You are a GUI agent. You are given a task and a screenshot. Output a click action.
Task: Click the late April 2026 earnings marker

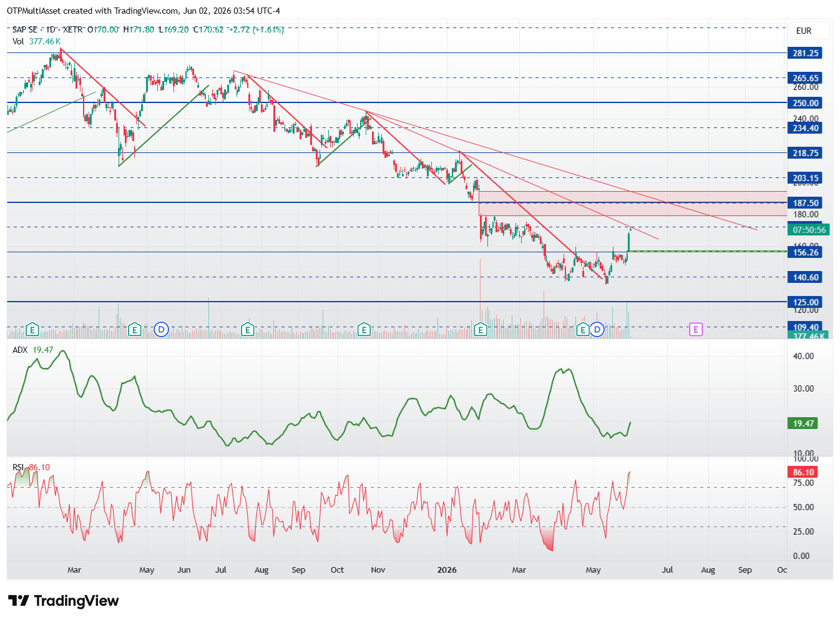pyautogui.click(x=583, y=329)
